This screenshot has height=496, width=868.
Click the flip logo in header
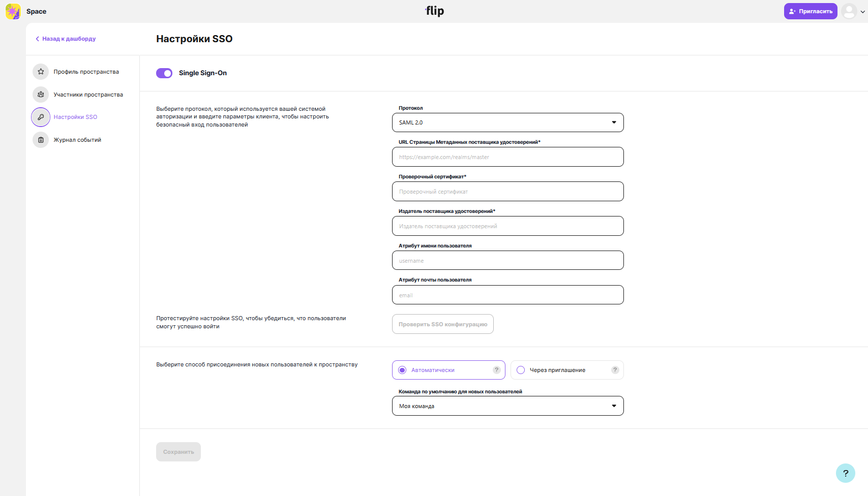(435, 11)
